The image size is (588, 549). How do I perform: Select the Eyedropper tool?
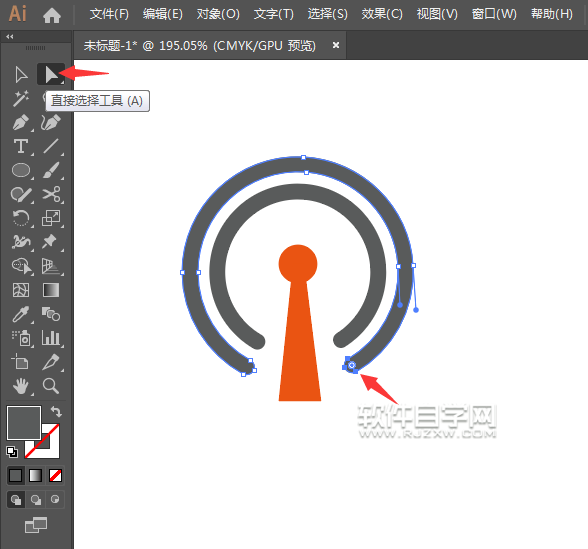[x=21, y=314]
